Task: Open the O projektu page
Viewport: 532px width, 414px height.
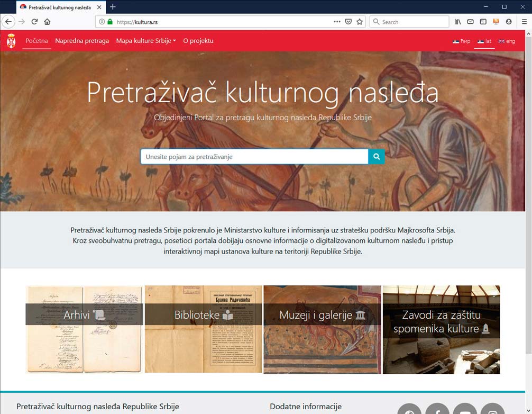Action: (198, 41)
